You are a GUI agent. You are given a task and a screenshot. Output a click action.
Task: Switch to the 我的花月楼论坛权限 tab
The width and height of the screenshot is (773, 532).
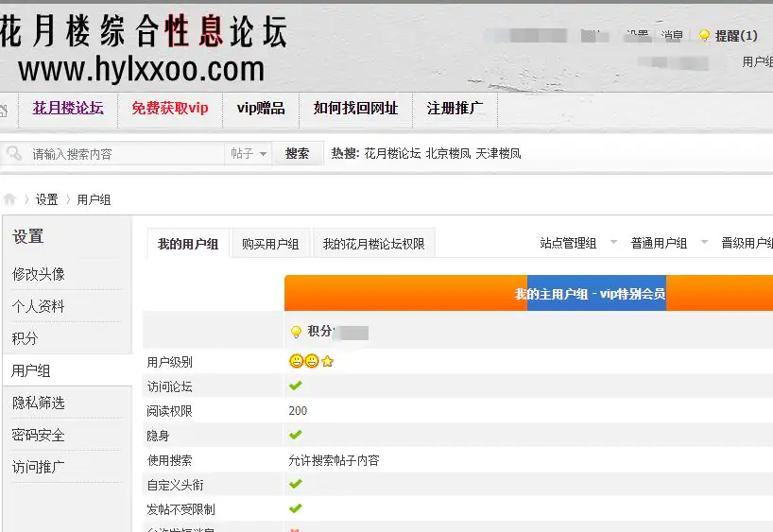pyautogui.click(x=373, y=244)
